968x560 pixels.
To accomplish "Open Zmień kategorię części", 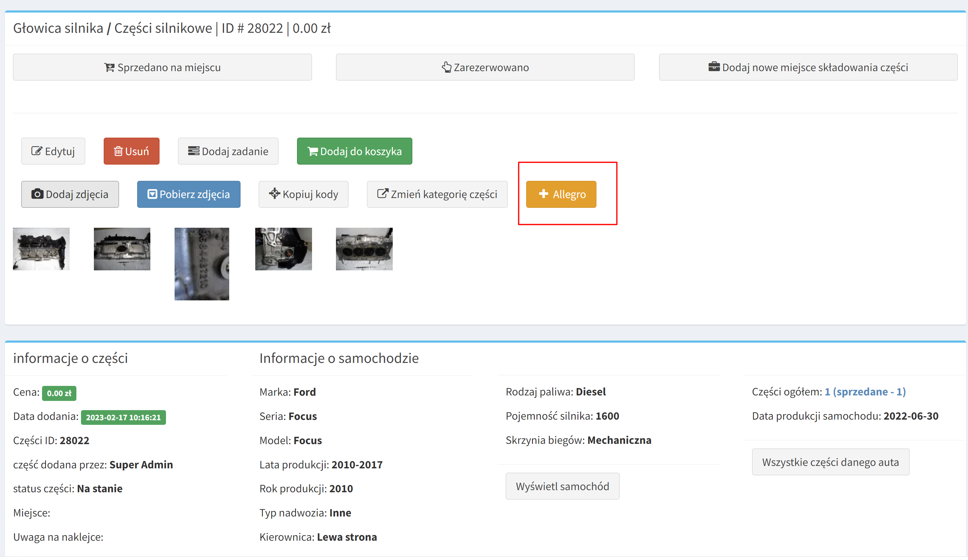I will (x=437, y=194).
